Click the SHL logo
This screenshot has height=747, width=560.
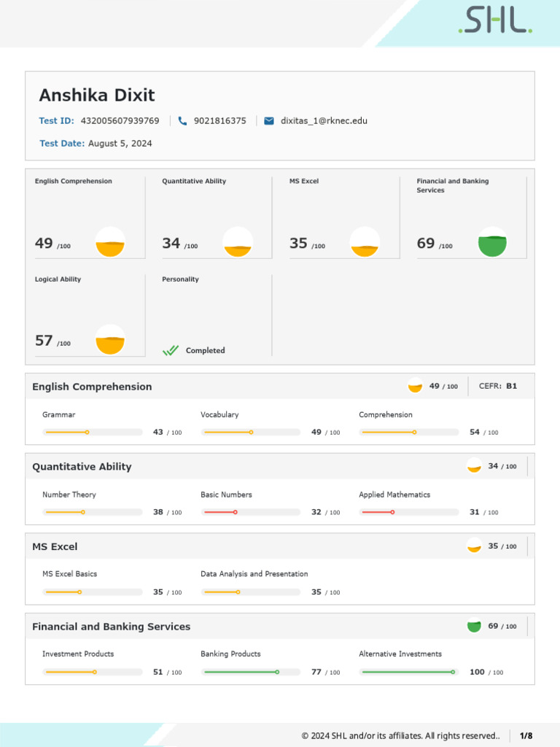click(495, 21)
